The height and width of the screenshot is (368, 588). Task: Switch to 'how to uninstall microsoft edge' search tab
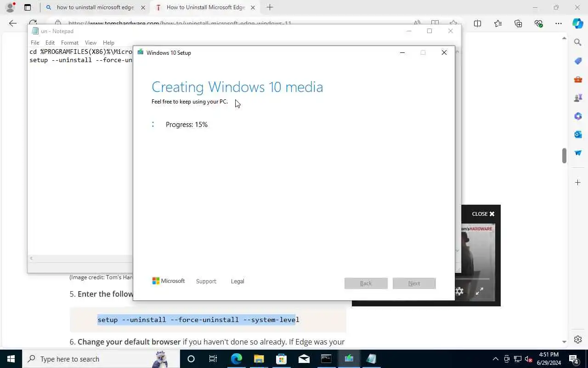click(x=95, y=7)
